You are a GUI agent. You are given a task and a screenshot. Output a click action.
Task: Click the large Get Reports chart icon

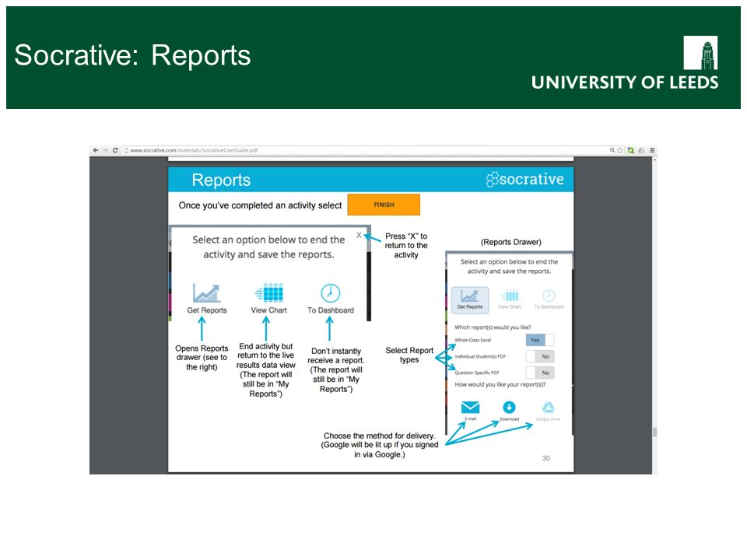pos(206,293)
